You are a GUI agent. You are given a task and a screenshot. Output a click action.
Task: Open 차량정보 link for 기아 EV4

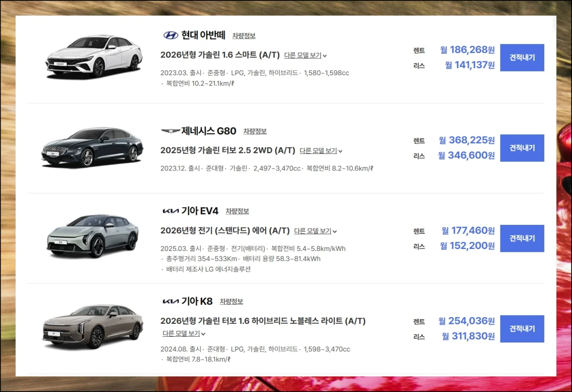click(x=237, y=211)
